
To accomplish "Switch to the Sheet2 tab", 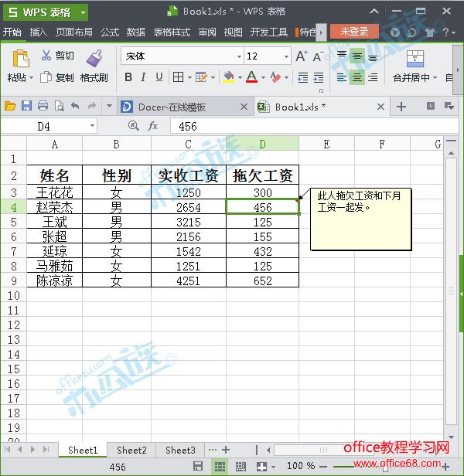I will [x=131, y=450].
